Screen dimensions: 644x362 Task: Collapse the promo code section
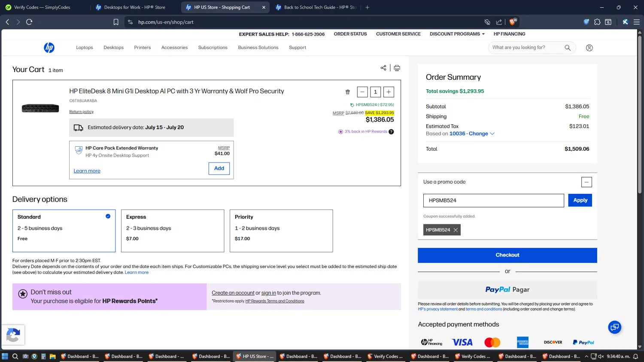click(x=586, y=182)
